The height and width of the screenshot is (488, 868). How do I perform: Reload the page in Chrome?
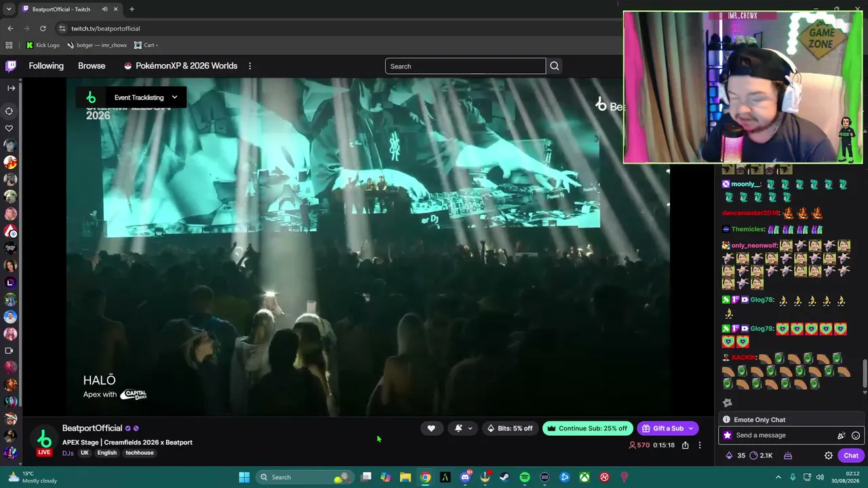click(x=43, y=28)
